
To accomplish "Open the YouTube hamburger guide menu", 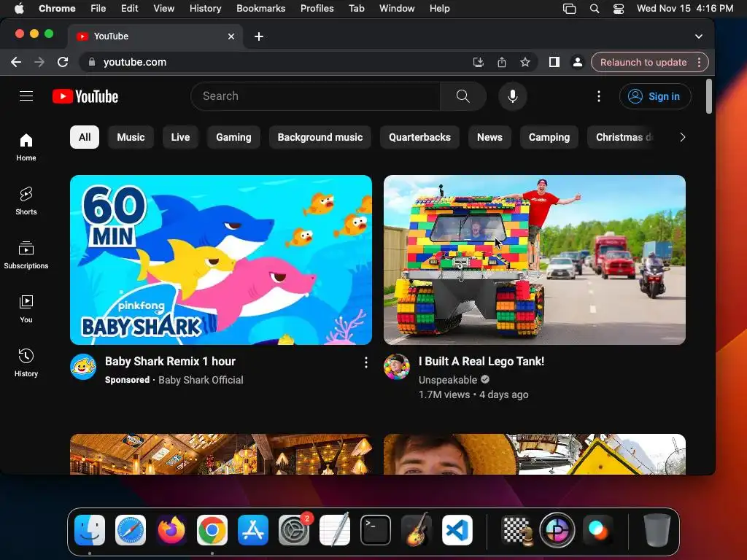I will (x=26, y=96).
